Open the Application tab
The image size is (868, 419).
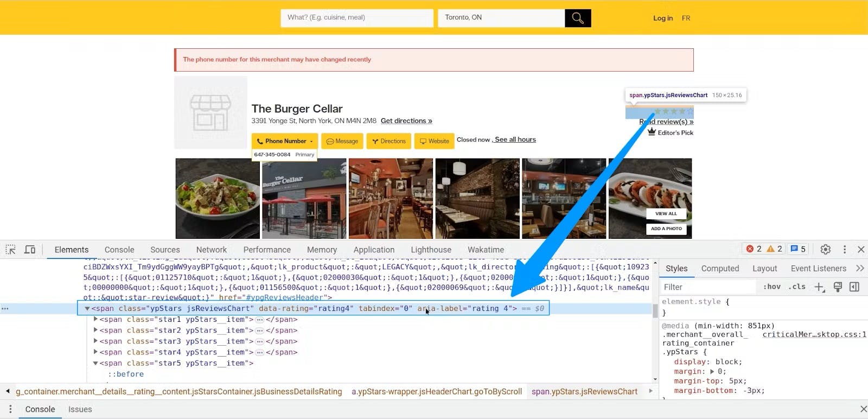pyautogui.click(x=374, y=250)
